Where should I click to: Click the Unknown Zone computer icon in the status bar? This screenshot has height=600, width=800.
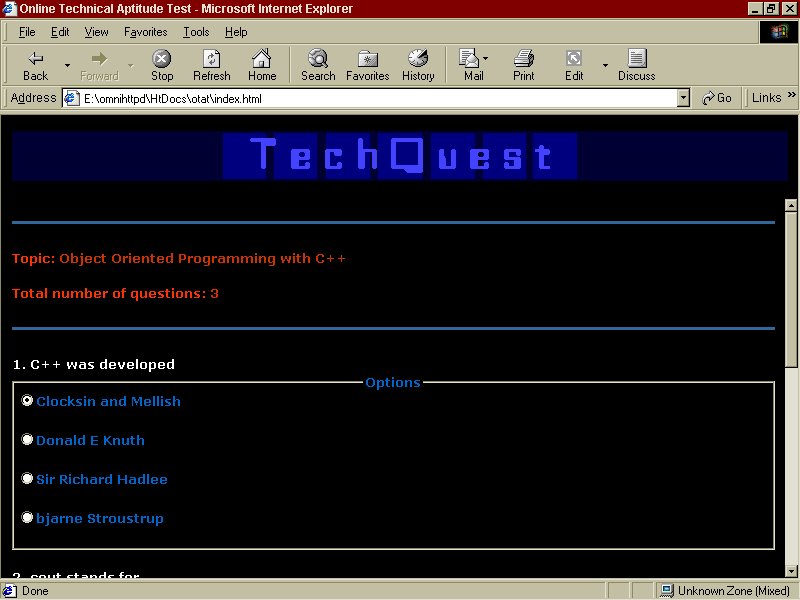pyautogui.click(x=666, y=591)
